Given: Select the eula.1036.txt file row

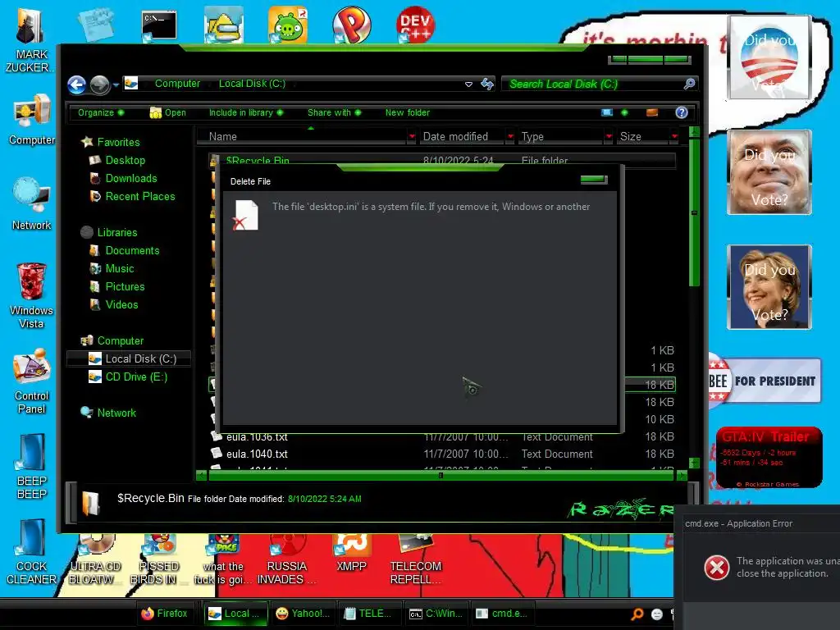Looking at the screenshot, I should [442, 437].
